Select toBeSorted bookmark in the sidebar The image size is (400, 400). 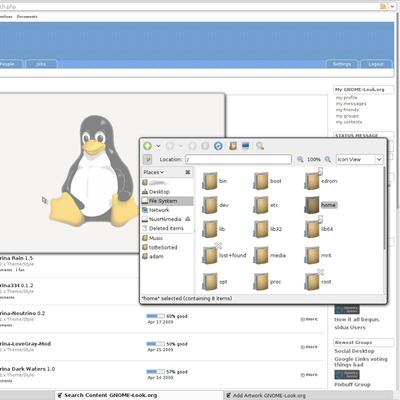click(160, 247)
